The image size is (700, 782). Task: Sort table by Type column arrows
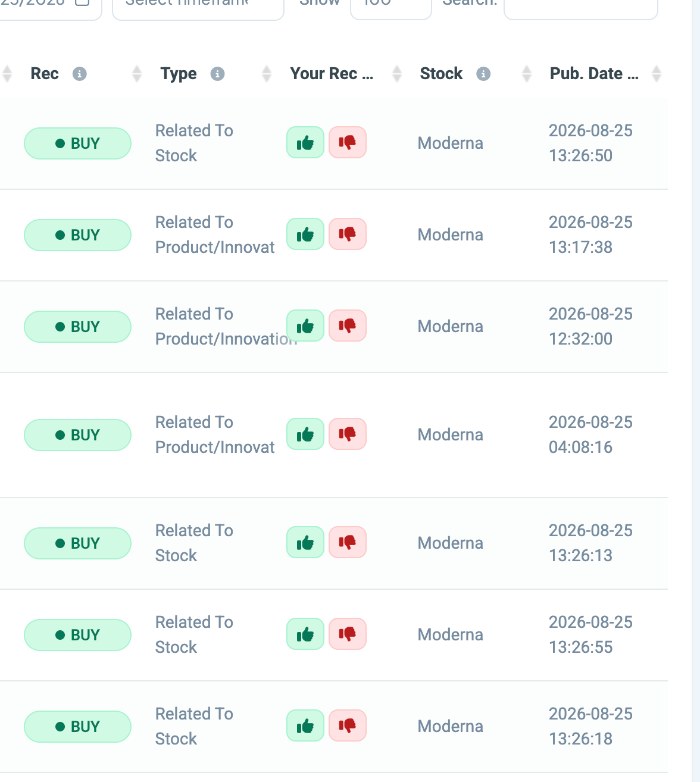point(267,74)
